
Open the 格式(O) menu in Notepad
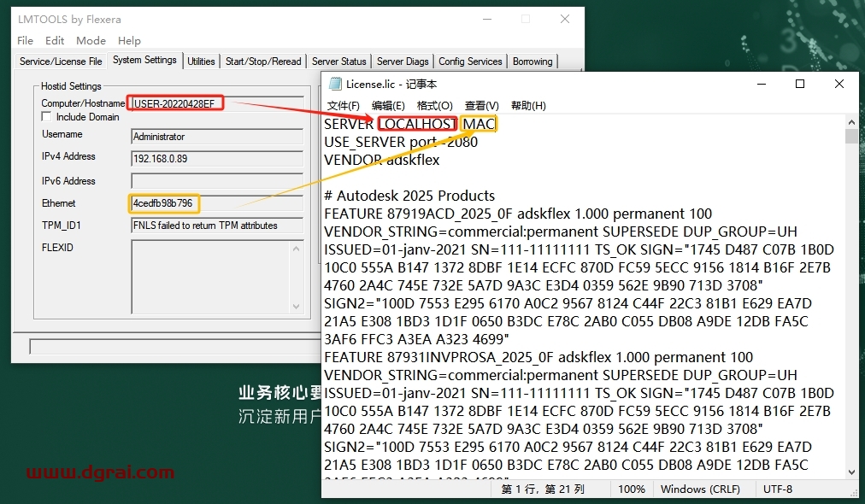point(435,105)
